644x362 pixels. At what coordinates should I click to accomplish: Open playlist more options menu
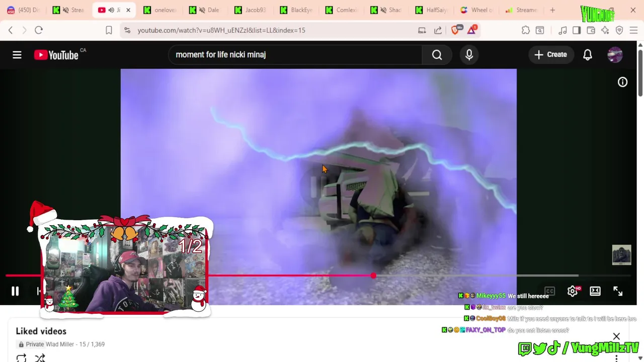tap(616, 358)
